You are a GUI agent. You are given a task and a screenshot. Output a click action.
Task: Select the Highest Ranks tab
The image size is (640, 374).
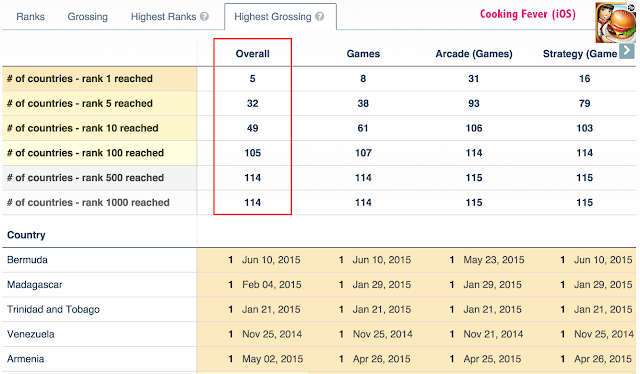(163, 17)
